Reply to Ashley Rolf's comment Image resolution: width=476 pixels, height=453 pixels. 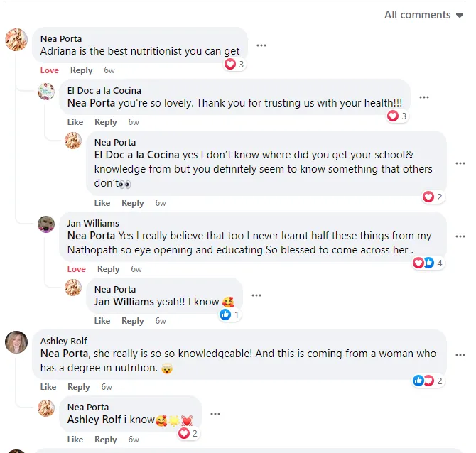pos(79,387)
